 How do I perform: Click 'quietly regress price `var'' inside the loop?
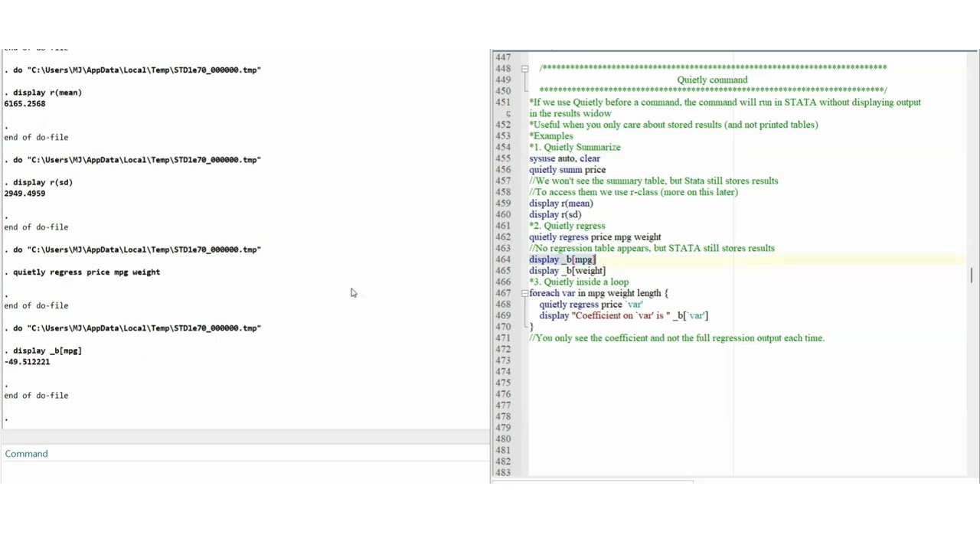591,305
